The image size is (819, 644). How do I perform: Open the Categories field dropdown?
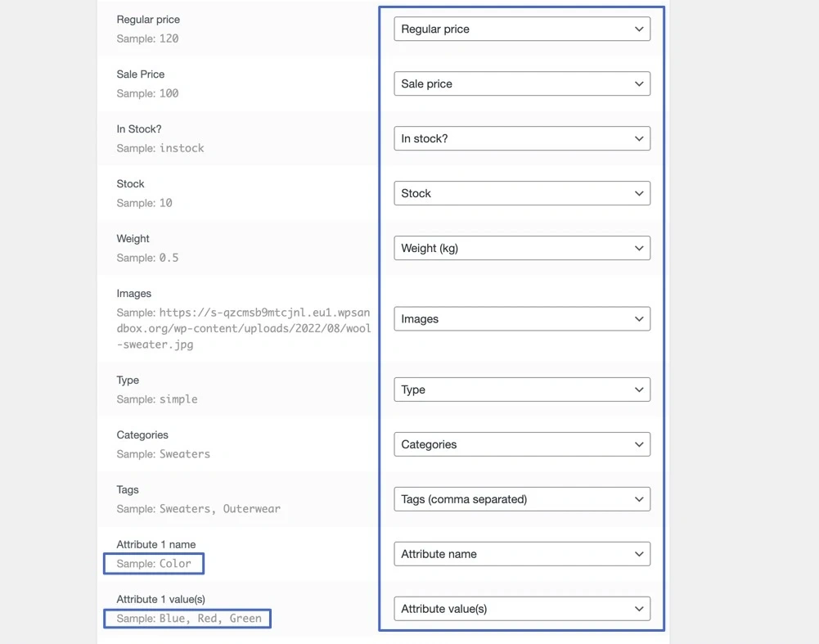pyautogui.click(x=521, y=445)
